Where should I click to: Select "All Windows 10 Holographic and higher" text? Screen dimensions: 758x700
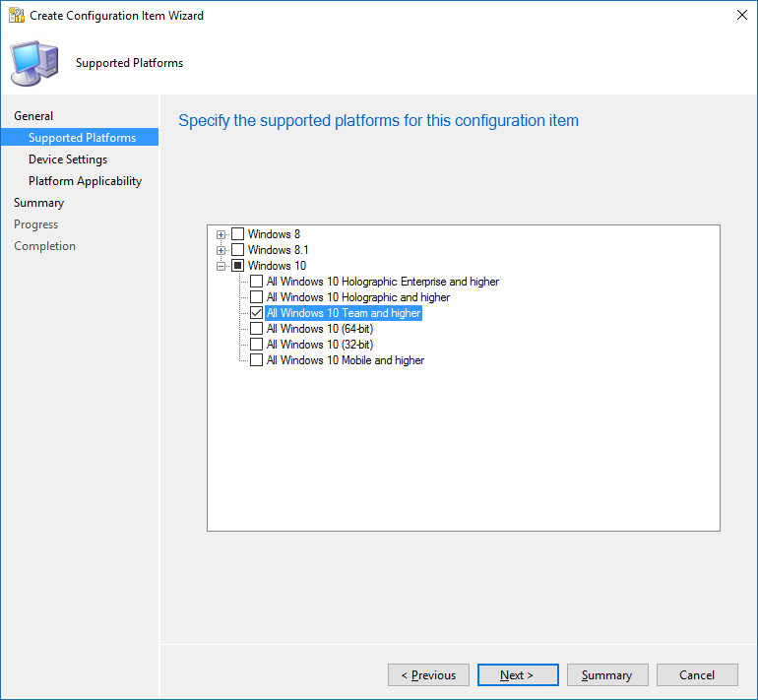[358, 296]
